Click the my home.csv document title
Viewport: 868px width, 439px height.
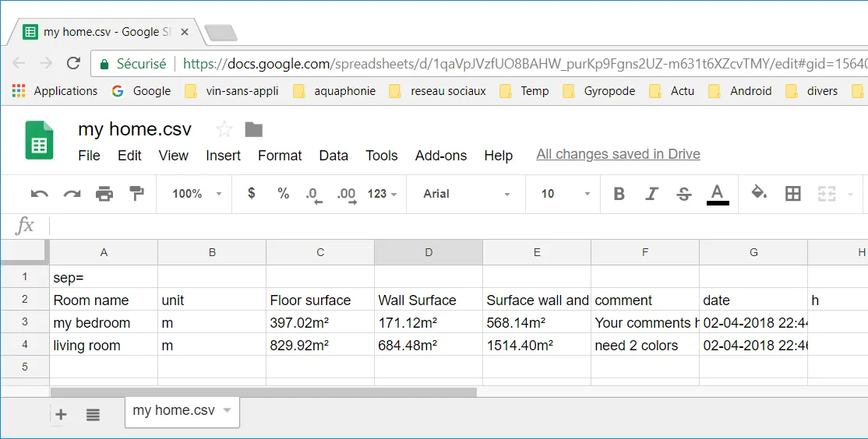pos(135,129)
